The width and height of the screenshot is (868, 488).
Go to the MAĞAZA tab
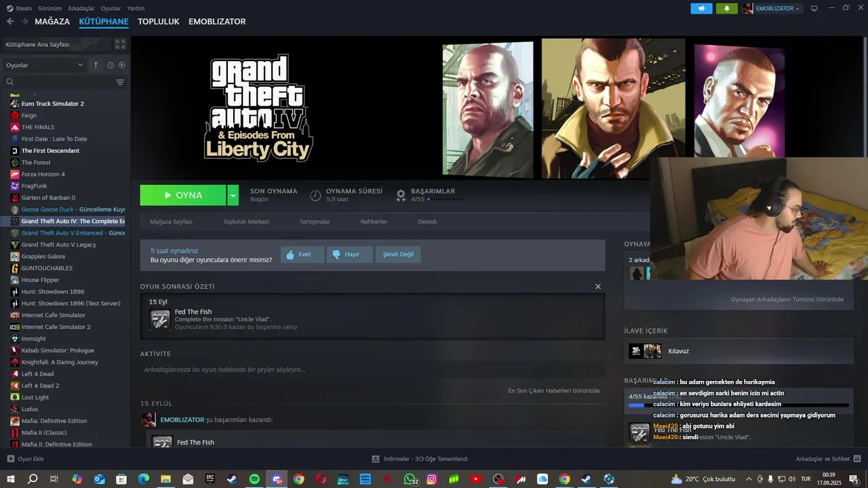click(x=52, y=22)
